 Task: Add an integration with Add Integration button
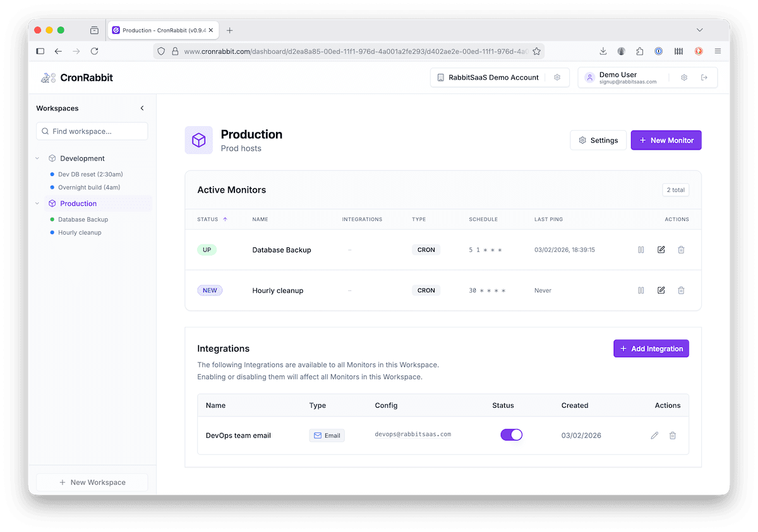click(x=651, y=348)
